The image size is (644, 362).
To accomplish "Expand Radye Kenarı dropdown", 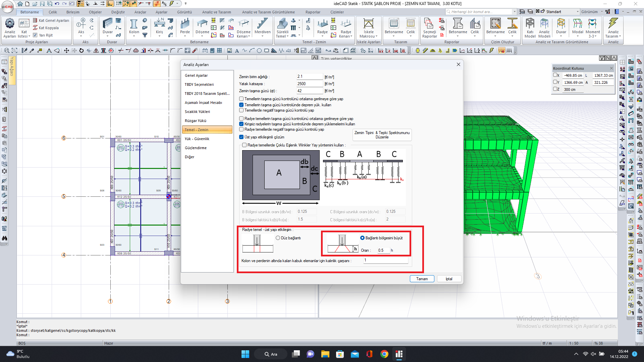I will [x=351, y=37].
